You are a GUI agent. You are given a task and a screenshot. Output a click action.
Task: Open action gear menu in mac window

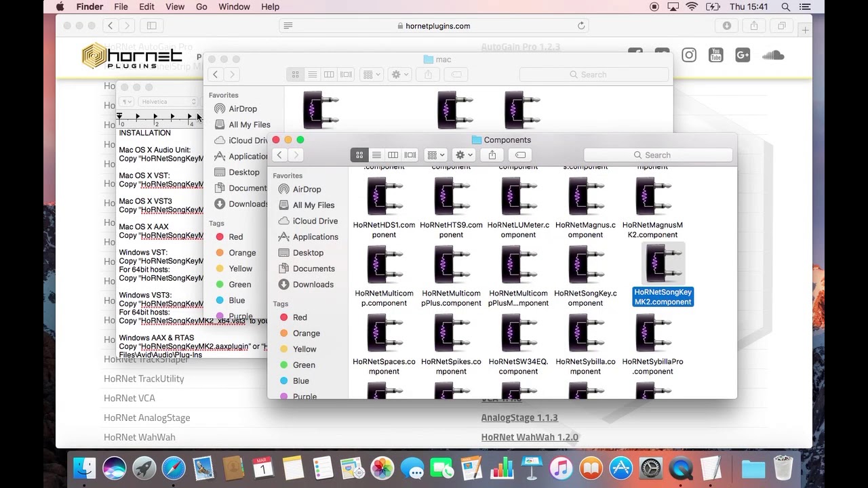(x=400, y=75)
